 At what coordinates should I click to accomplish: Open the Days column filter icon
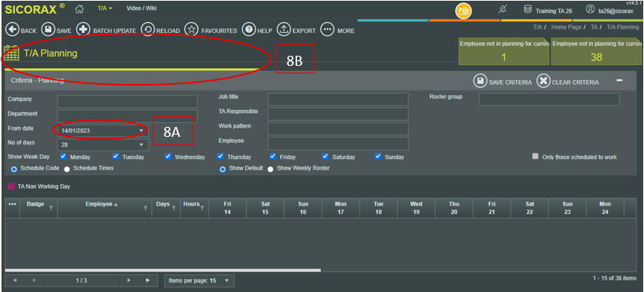tap(173, 208)
